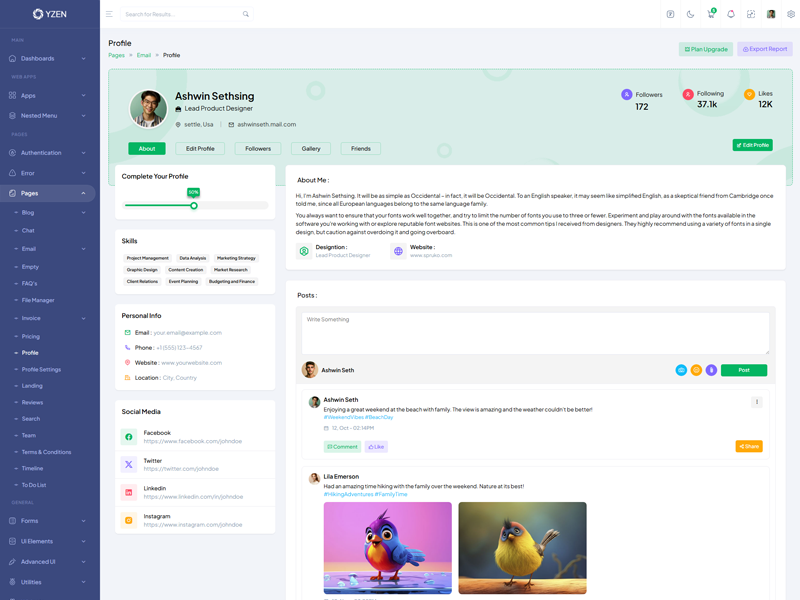
Task: Open the three-dot menu on Ashwin's post
Action: tap(757, 402)
